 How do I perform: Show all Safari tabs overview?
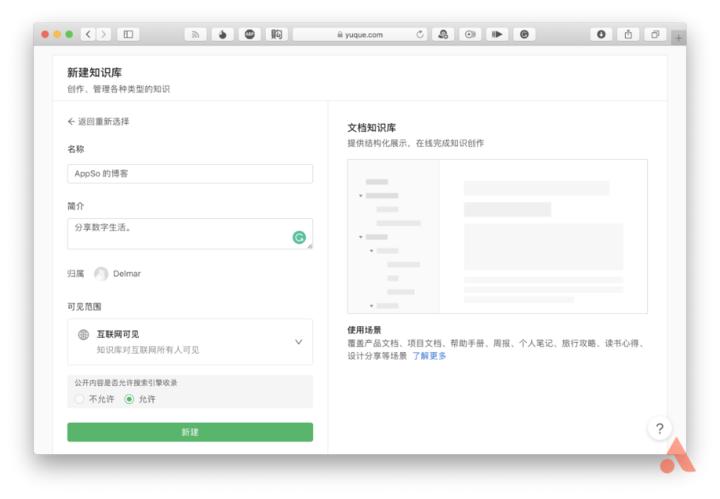655,34
